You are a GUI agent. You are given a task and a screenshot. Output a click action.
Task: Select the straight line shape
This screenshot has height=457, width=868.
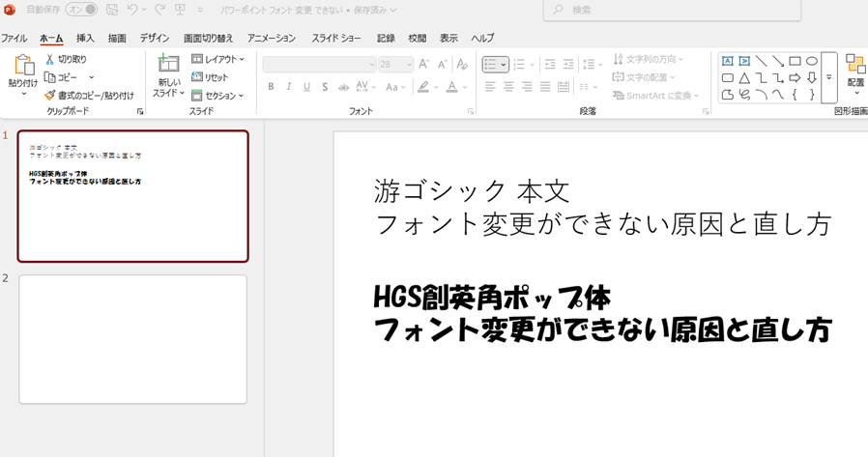tap(761, 61)
